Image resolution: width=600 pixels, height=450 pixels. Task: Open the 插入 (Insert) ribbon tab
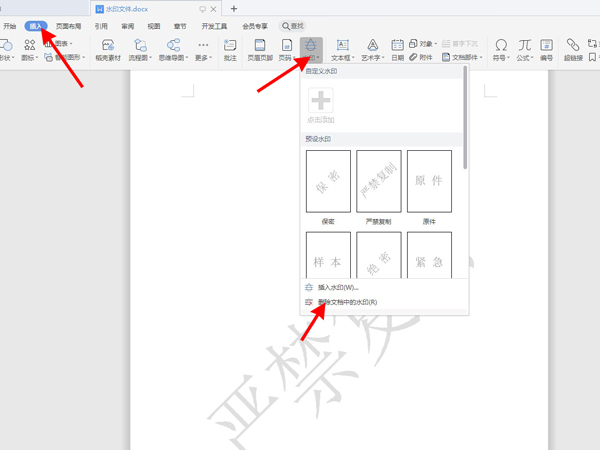37,26
